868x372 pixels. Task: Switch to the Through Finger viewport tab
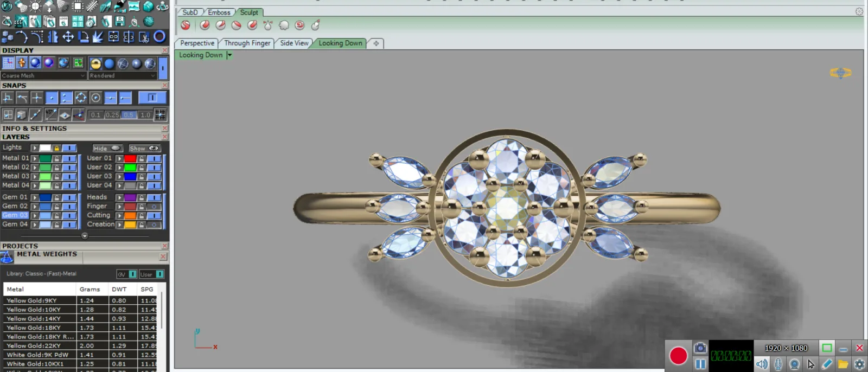coord(247,43)
